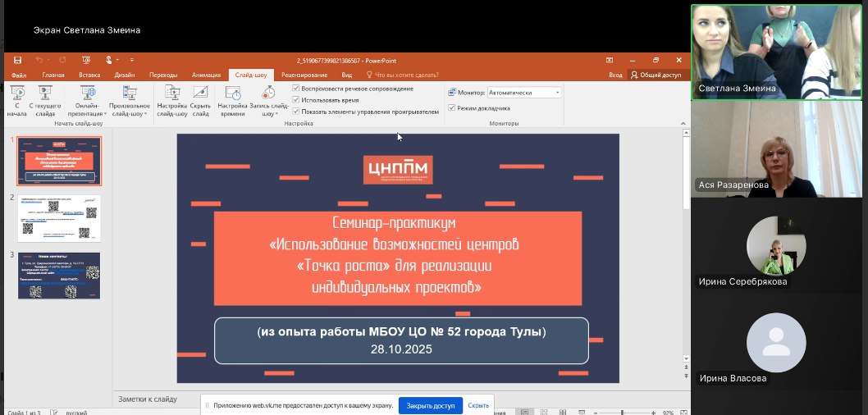Click the Скрыть link in sharing bar

[x=478, y=405]
